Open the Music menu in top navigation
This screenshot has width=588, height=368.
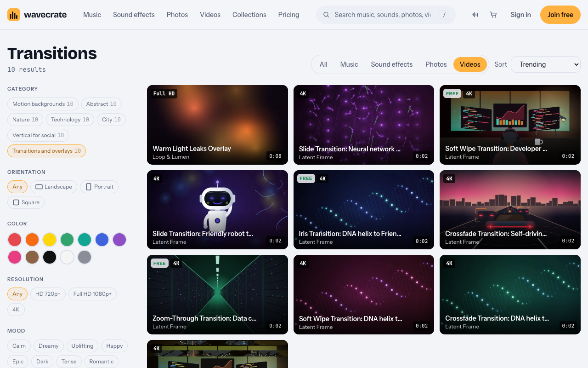pyautogui.click(x=92, y=15)
